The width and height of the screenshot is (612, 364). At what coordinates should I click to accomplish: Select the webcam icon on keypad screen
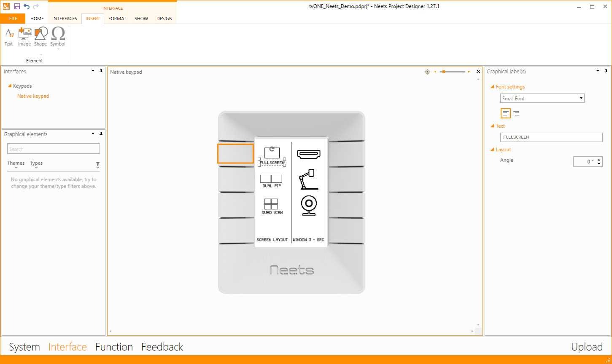309,206
